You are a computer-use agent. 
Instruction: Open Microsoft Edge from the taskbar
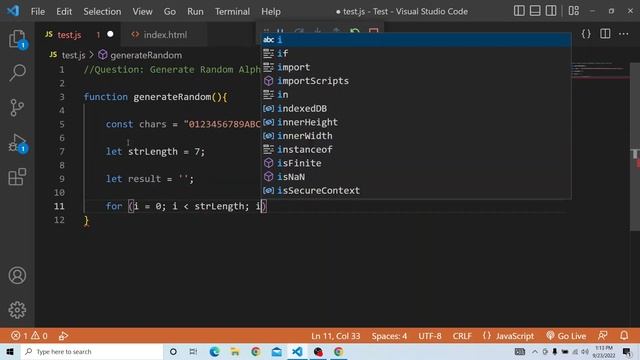pyautogui.click(x=214, y=351)
